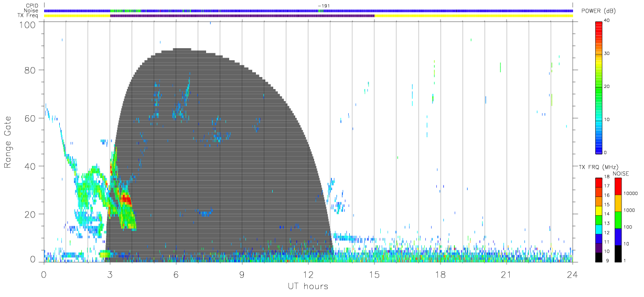This screenshot has width=644, height=297.
Task: Click red top segment of POWER colorbar
Action: pos(598,29)
